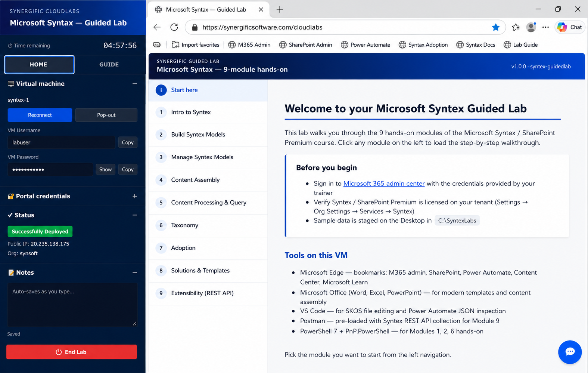The width and height of the screenshot is (588, 373).
Task: Switch to the GUIDE tab
Action: 109,65
